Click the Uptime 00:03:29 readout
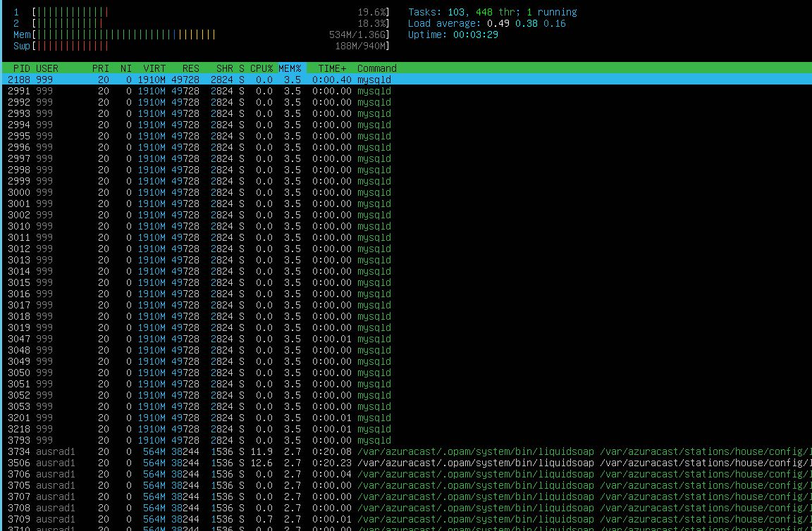 tap(453, 35)
